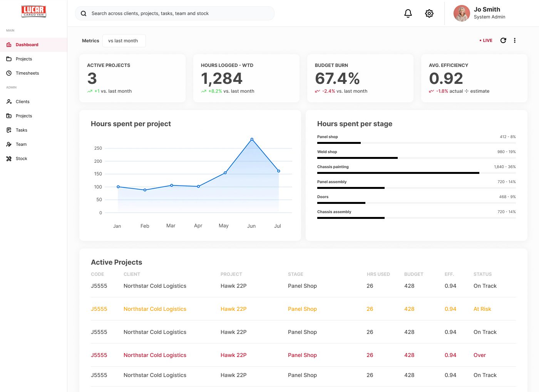Click the Active Projects upward trend icon

point(90,91)
